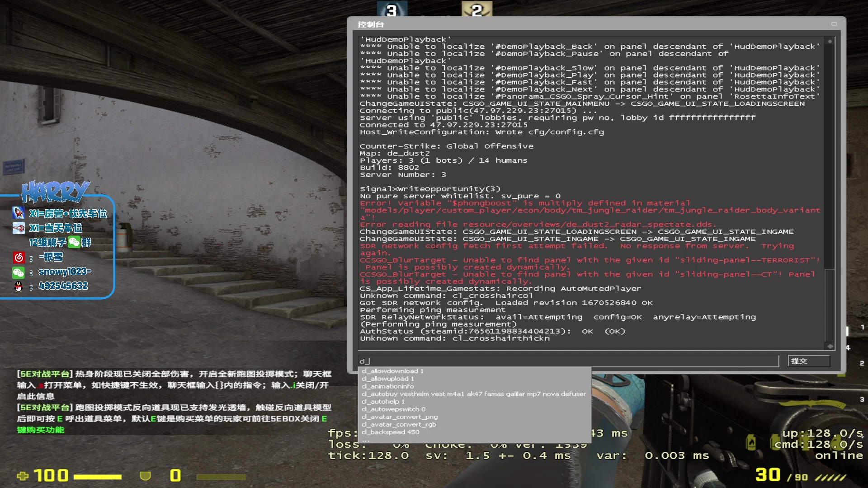Click the armor bar in the HUD
This screenshot has height=488, width=868.
click(x=221, y=477)
